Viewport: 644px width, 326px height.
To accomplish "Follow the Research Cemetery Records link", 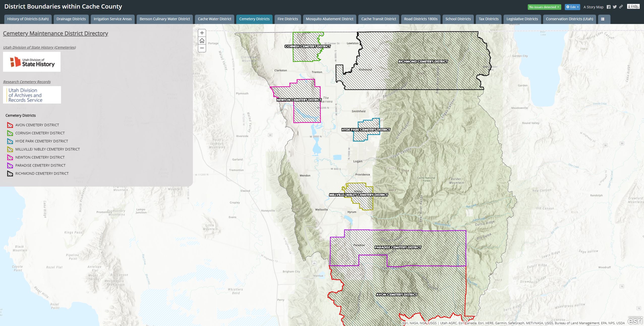I will click(x=27, y=82).
